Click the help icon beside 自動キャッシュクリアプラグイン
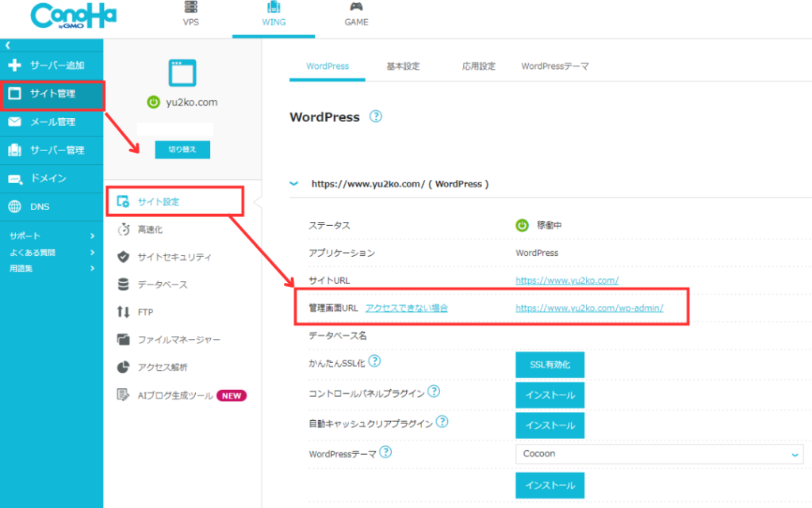Viewport: 812px width, 508px height. pyautogui.click(x=442, y=422)
